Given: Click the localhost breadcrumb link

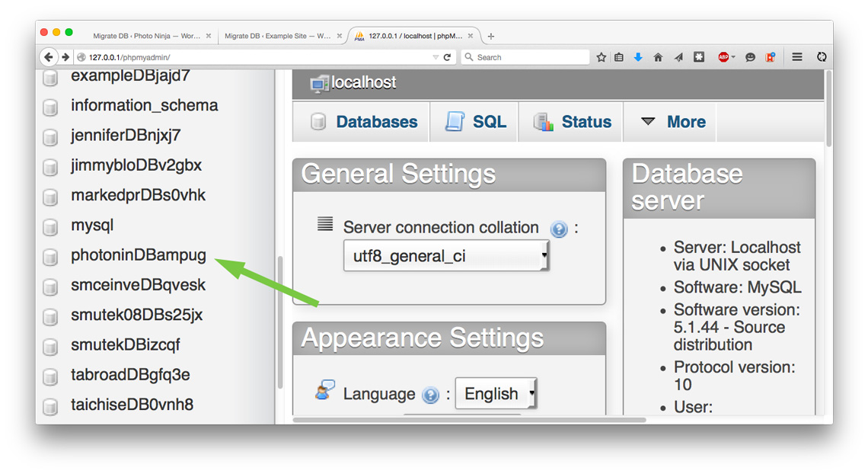Looking at the screenshot, I should tap(364, 82).
